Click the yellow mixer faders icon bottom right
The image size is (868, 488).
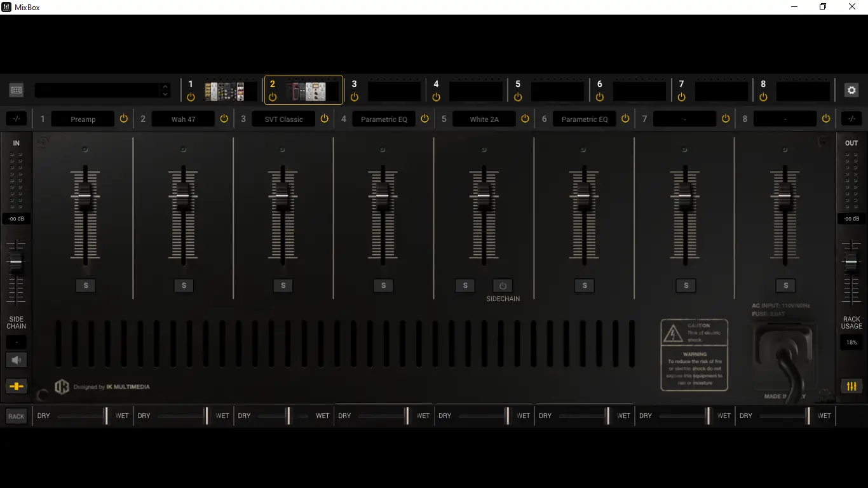pos(851,386)
